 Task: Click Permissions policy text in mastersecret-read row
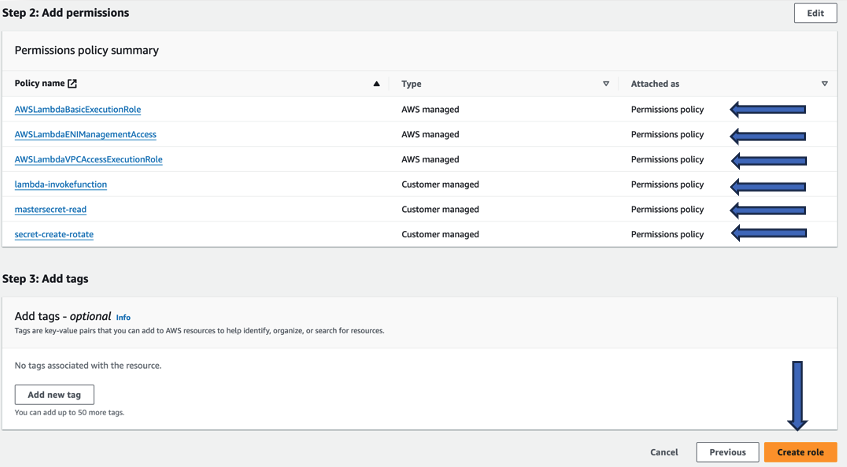click(667, 209)
